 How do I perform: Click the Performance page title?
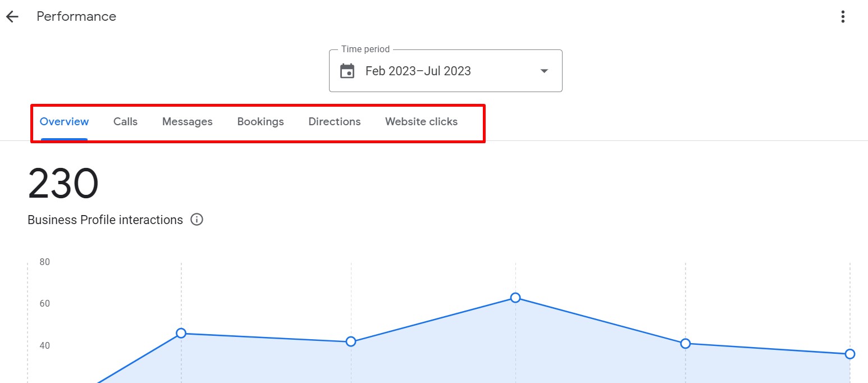pyautogui.click(x=76, y=17)
